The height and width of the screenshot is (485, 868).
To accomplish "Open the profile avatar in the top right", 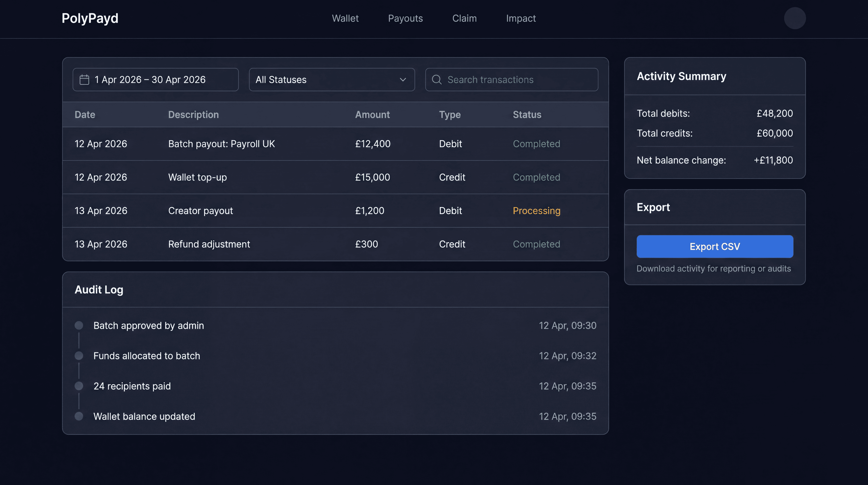I will (x=795, y=18).
